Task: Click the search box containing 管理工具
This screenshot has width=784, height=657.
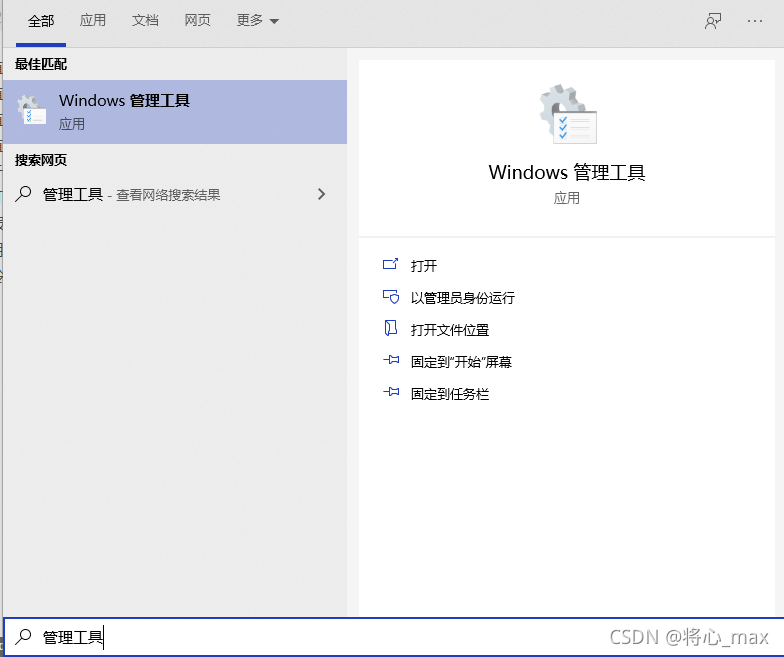Action: (394, 637)
